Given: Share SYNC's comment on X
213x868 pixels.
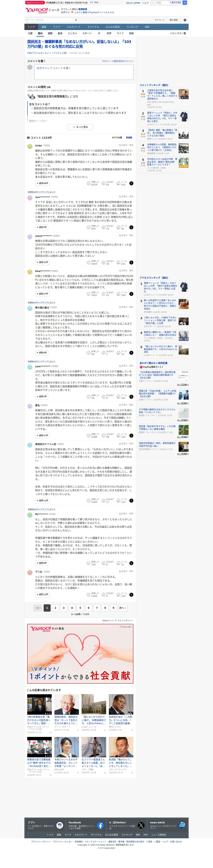Looking at the screenshot, I should tap(131, 183).
